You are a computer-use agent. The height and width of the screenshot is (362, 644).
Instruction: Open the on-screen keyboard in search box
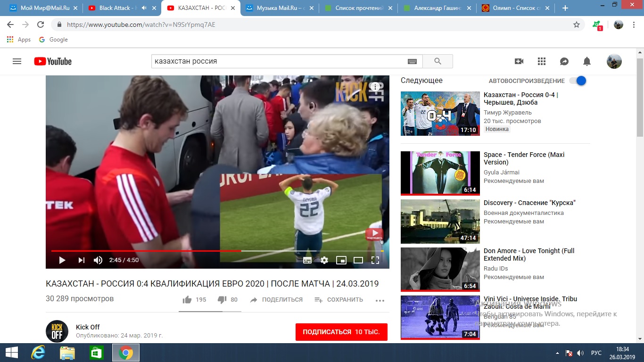click(x=412, y=61)
